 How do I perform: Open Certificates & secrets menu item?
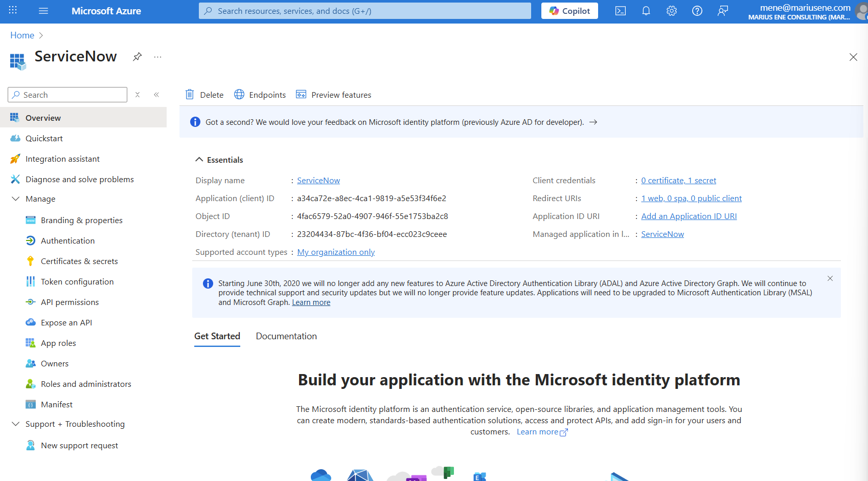tap(79, 261)
